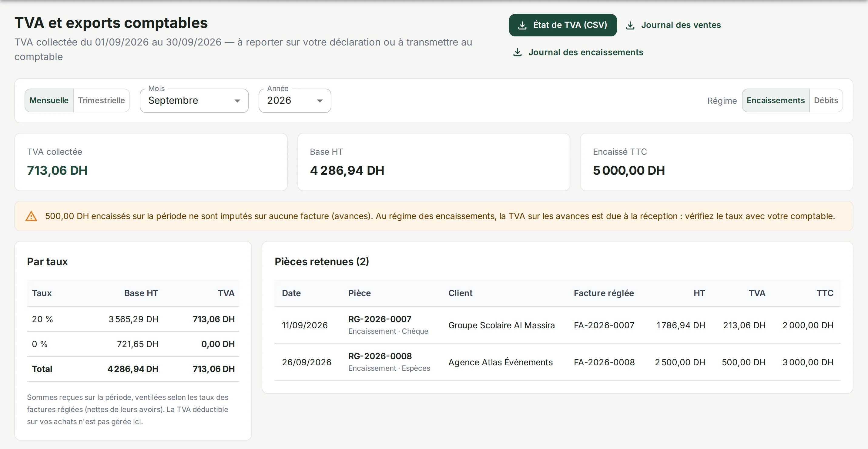Click invoice FA-2026-0007

[604, 325]
